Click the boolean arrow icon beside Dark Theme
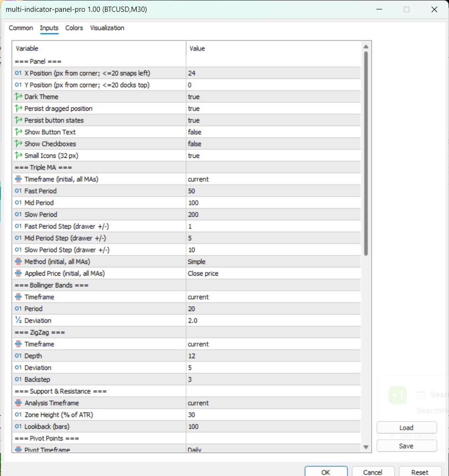The width and height of the screenshot is (449, 476). tap(18, 97)
